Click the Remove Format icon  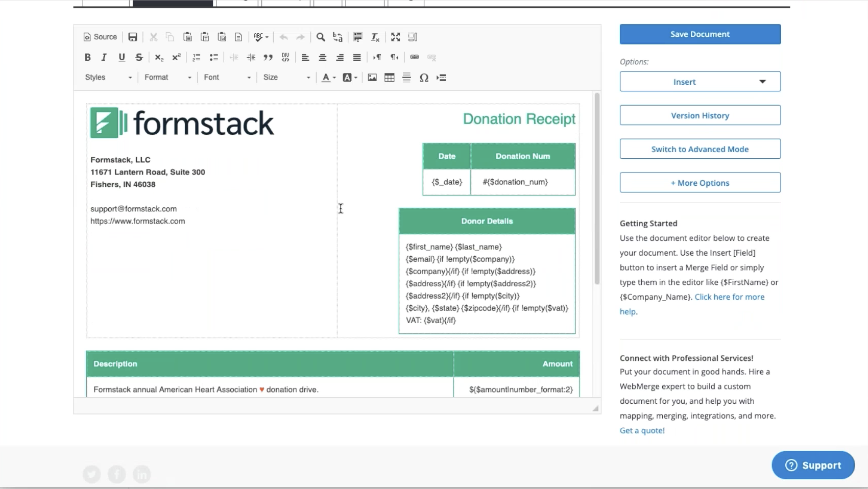(375, 37)
